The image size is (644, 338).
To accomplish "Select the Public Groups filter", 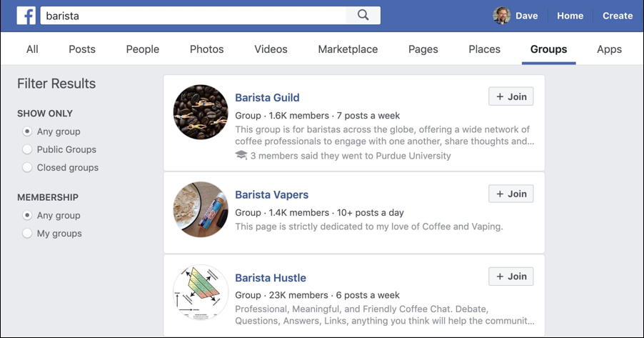I will click(x=27, y=149).
